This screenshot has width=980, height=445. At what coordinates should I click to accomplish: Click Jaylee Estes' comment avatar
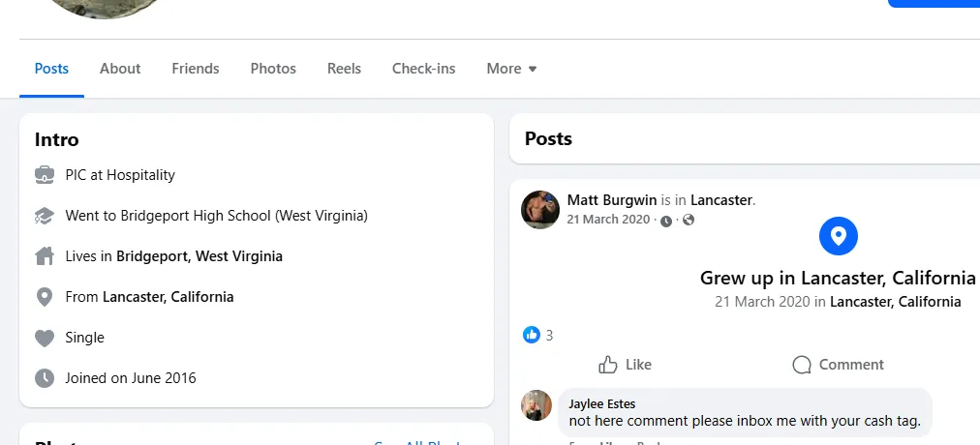536,405
